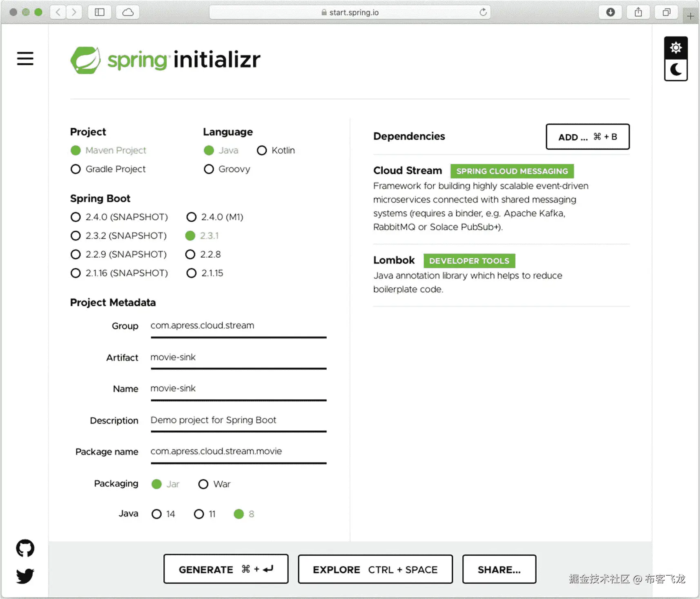
Task: Select Spring Boot 2.2.9 (SNAPSHOT)
Action: 118,254
